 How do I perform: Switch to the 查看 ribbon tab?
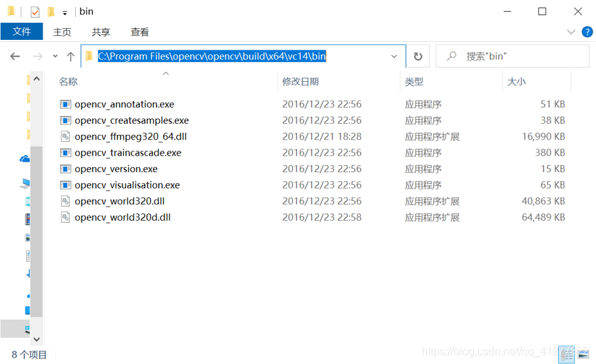coord(139,32)
